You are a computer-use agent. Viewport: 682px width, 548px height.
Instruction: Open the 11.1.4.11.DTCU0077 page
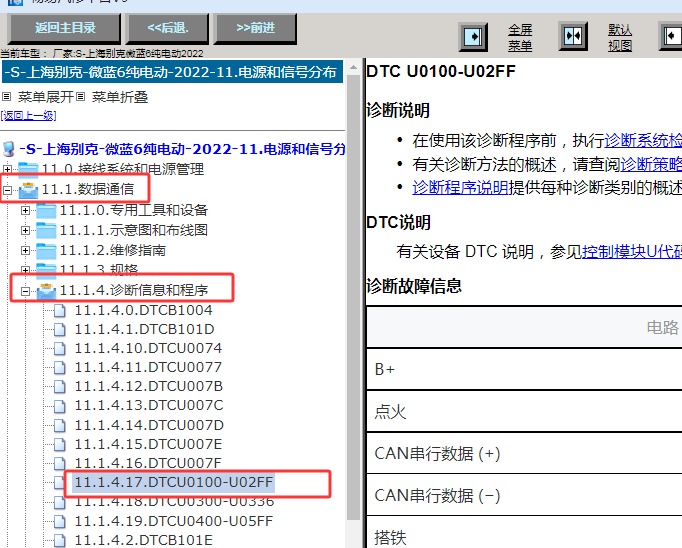click(x=148, y=367)
